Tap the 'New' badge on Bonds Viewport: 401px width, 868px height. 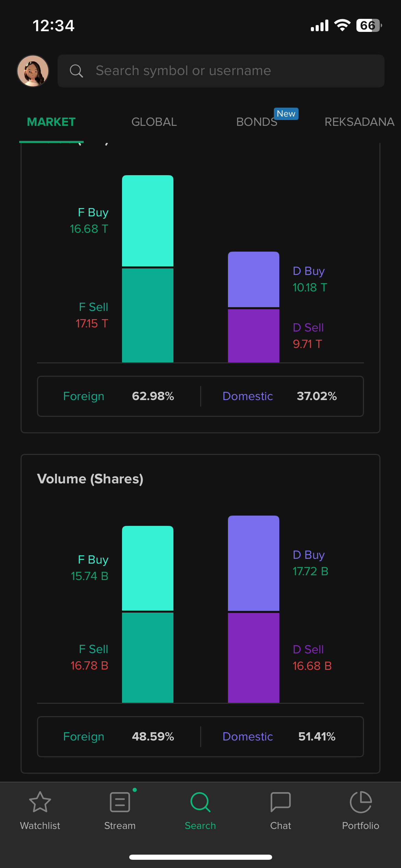click(286, 114)
